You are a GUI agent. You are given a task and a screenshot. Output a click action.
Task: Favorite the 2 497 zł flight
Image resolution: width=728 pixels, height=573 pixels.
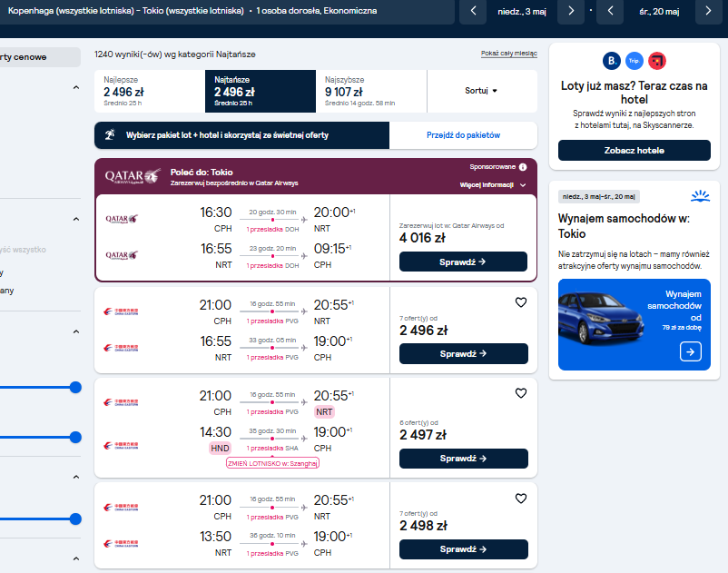521,393
